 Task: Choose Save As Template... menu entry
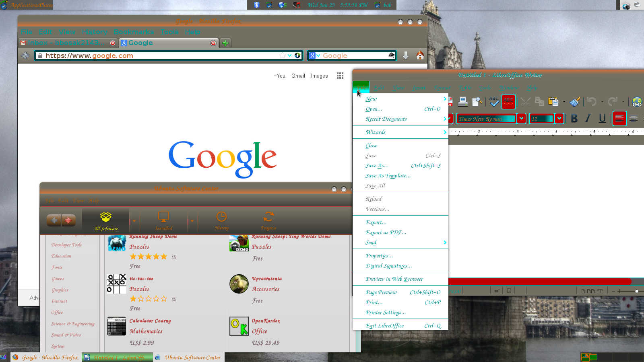coord(400,175)
